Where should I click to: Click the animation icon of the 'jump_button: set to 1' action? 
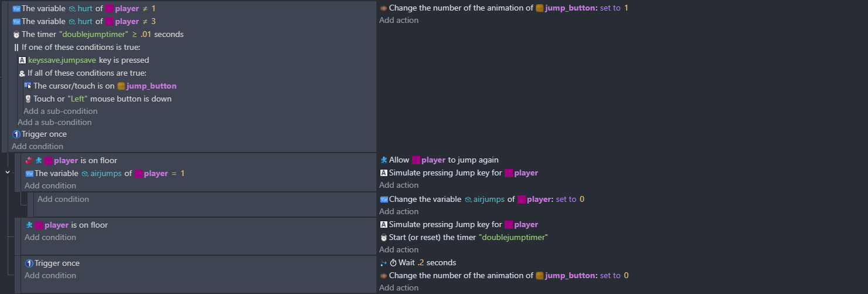pyautogui.click(x=383, y=9)
